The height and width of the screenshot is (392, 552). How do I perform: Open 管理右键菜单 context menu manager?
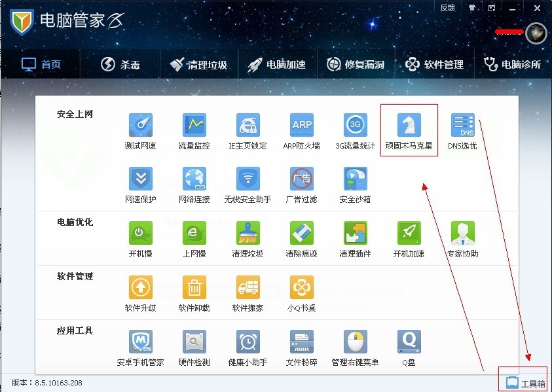pyautogui.click(x=355, y=348)
